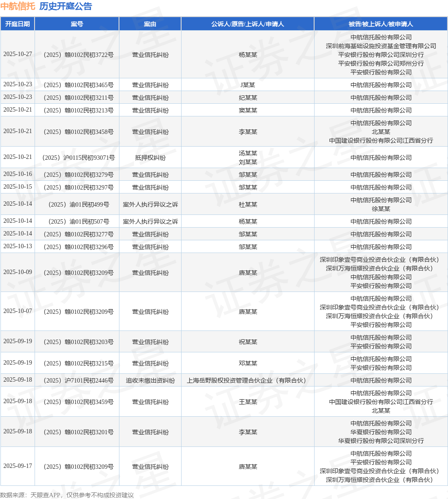Click plaintiff J某某
The height and width of the screenshot is (499, 448).
(x=248, y=85)
